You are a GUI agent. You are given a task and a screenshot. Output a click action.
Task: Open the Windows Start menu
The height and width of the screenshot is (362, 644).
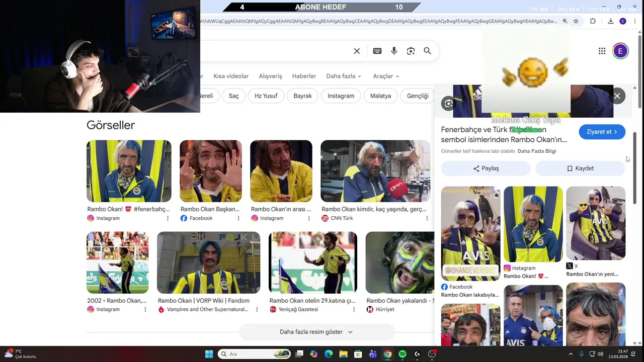(209, 354)
